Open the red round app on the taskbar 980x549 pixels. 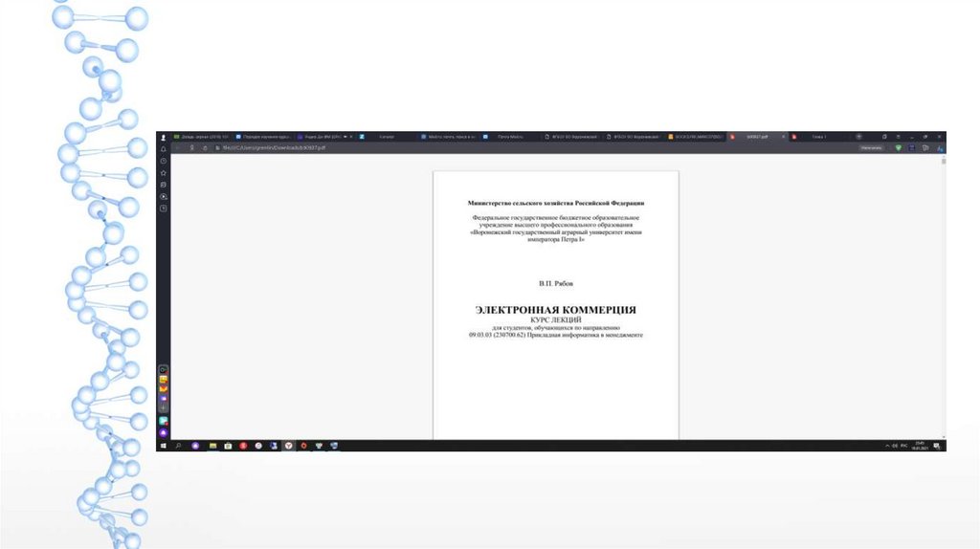pyautogui.click(x=243, y=446)
